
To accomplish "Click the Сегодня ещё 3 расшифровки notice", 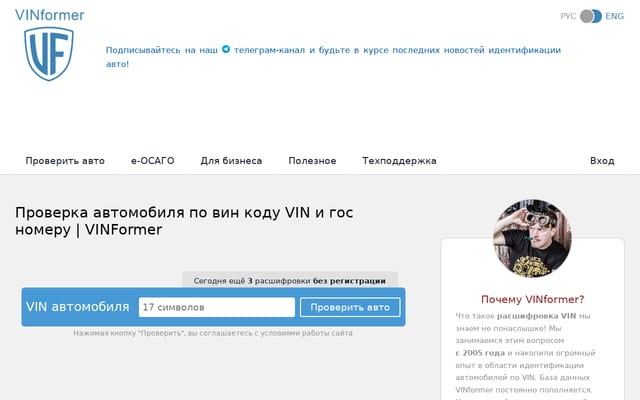I will coord(290,281).
